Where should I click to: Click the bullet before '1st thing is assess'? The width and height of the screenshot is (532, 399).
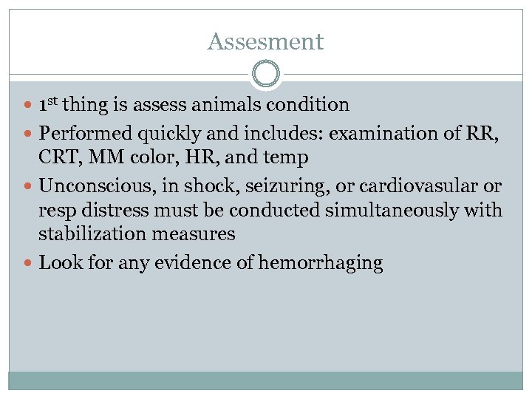(30, 106)
